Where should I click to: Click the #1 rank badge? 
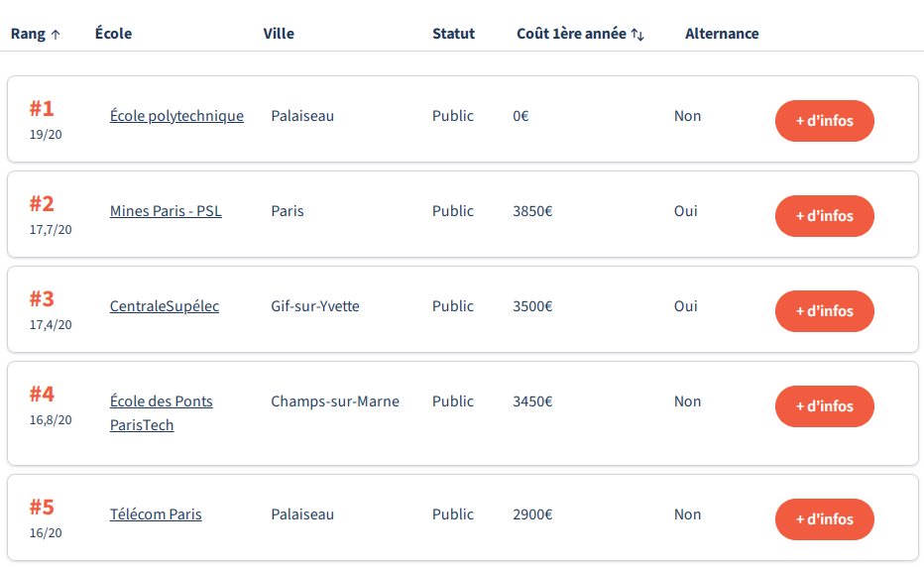point(42,108)
